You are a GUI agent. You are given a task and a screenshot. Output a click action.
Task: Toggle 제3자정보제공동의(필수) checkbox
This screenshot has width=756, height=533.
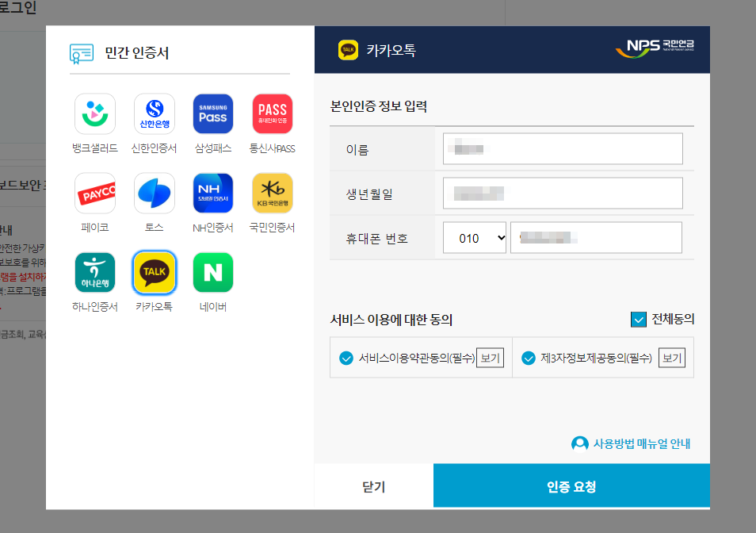529,358
